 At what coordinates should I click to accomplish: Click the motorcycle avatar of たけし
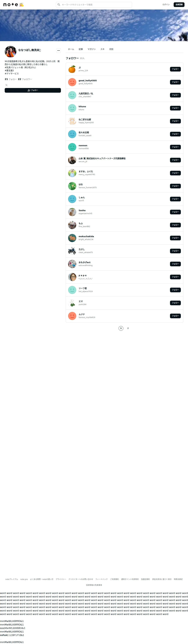[72, 251]
